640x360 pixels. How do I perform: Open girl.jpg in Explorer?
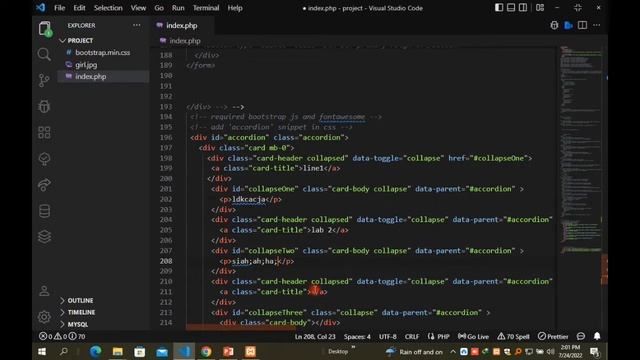point(86,64)
